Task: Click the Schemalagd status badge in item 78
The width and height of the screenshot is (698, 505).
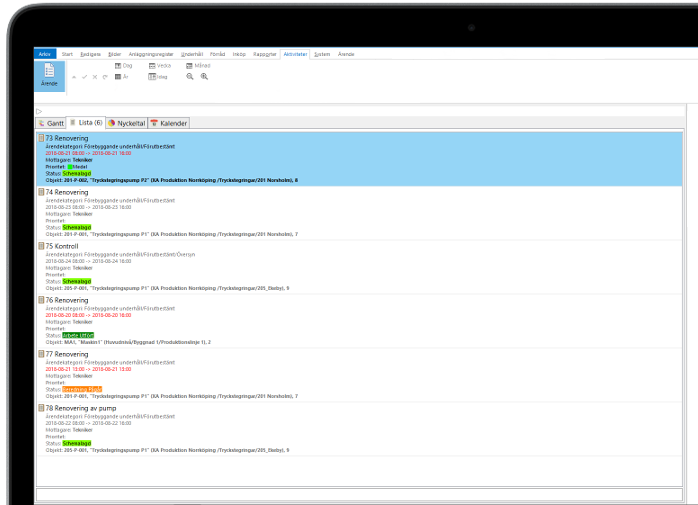Action: (x=77, y=443)
